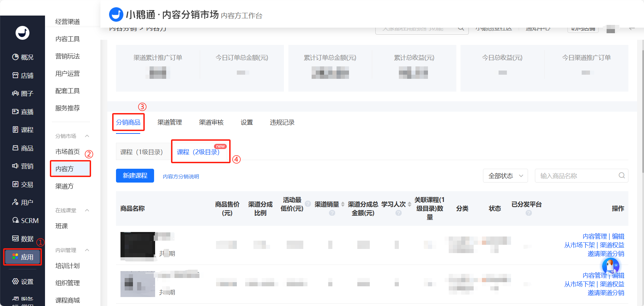
Task: Open the floating robot assistant icon
Action: tap(610, 266)
